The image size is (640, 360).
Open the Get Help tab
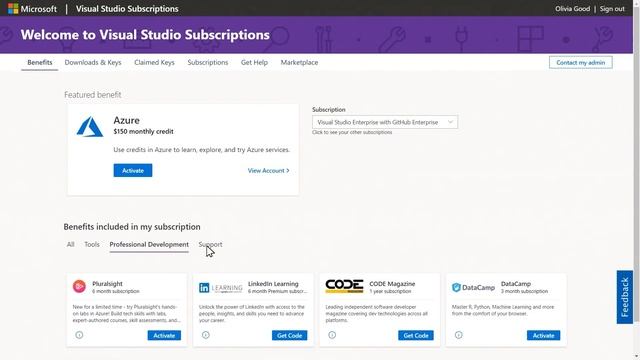click(254, 62)
